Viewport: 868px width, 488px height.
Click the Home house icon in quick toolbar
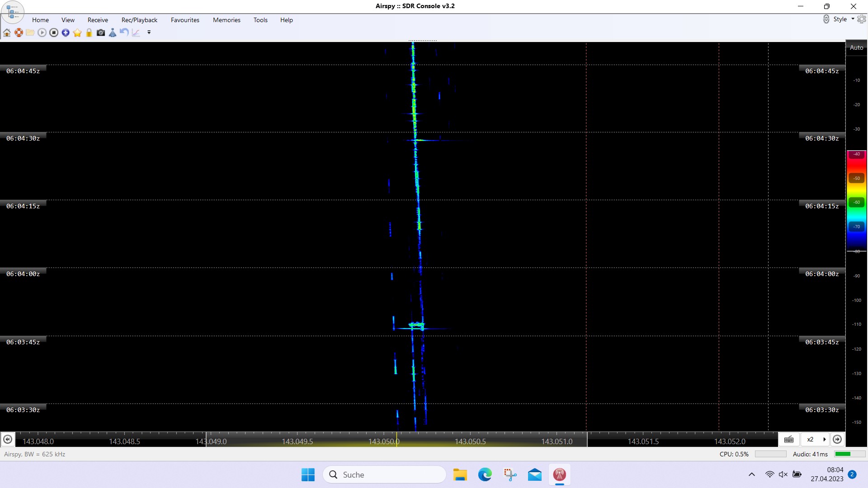7,33
